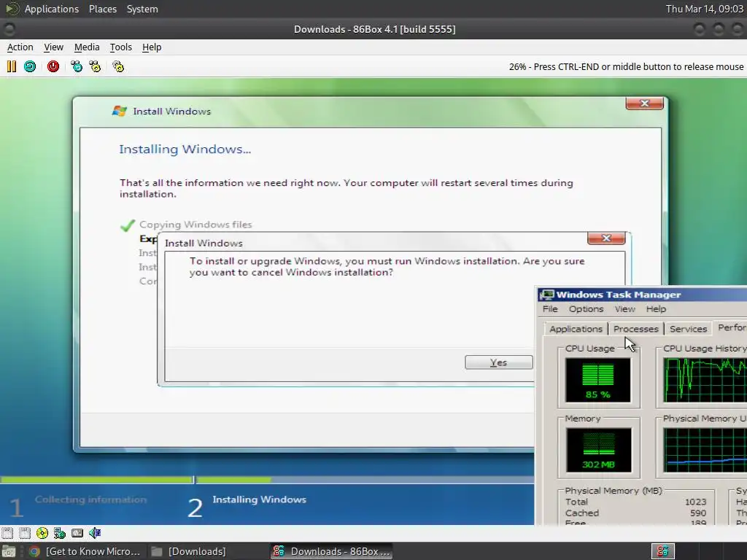Click the 86Box icon in system tray
Screen dimensions: 747x560
point(662,551)
